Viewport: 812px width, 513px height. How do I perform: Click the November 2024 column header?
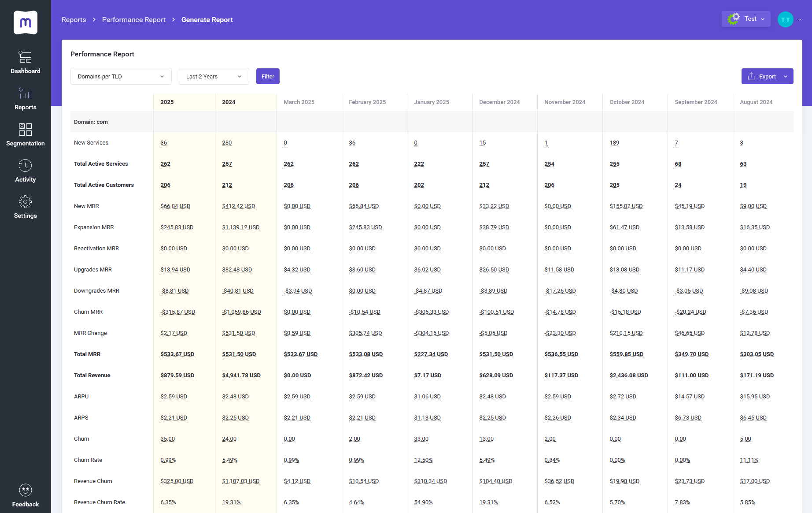point(565,102)
